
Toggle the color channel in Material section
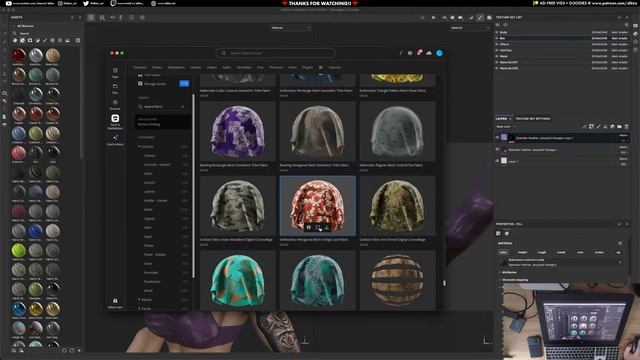click(x=503, y=252)
